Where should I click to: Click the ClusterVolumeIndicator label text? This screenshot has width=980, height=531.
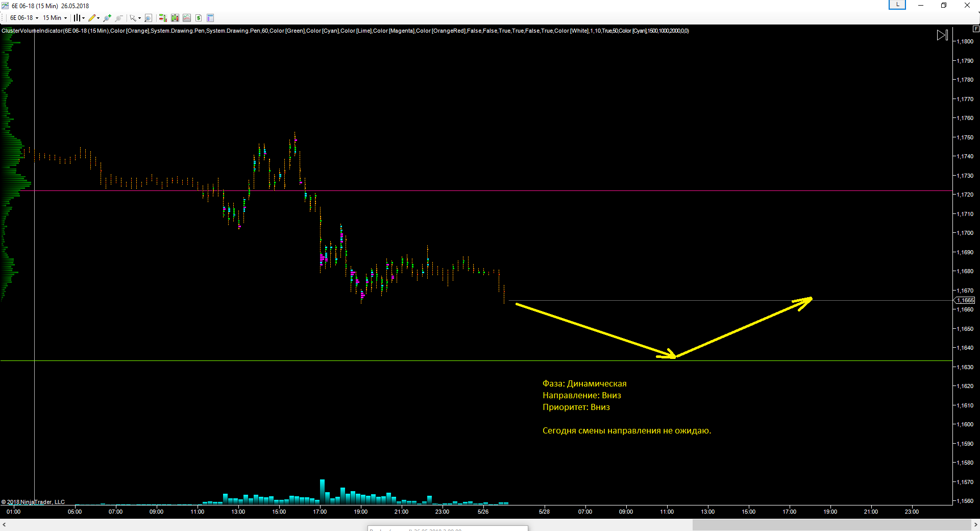345,31
